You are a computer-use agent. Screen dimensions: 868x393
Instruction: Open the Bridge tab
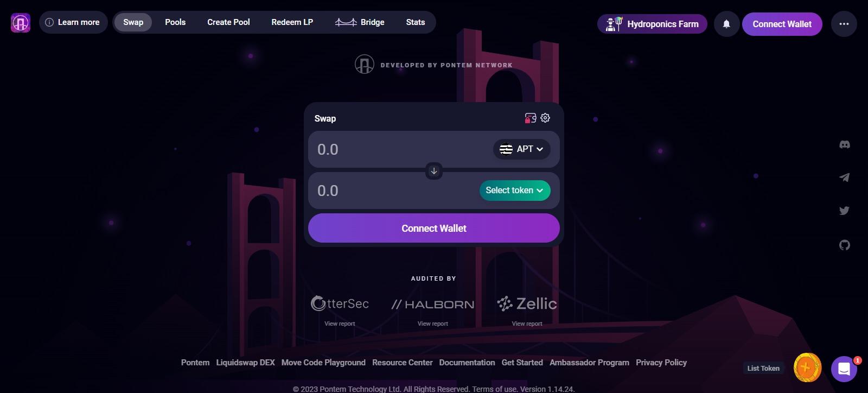360,22
